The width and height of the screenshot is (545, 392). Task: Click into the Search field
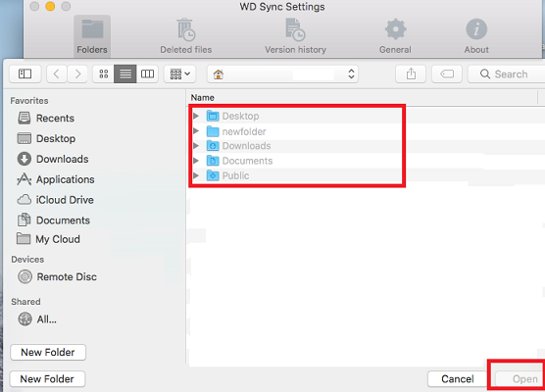tap(507, 74)
